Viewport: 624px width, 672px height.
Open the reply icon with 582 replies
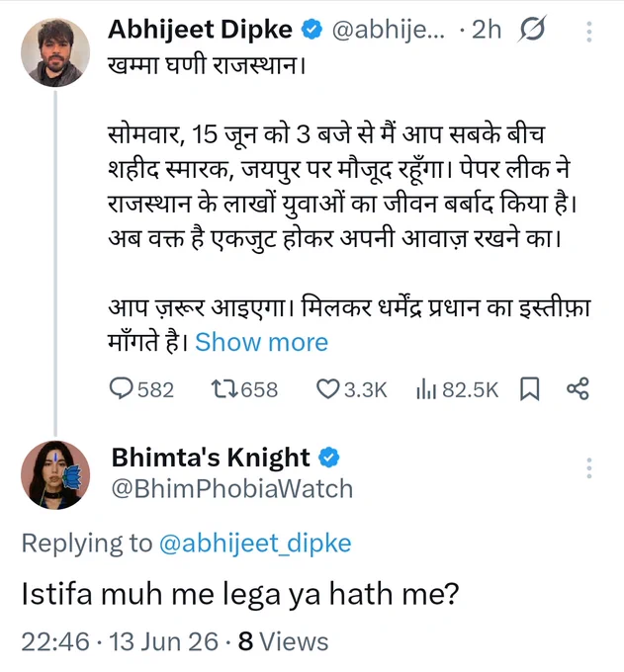click(122, 389)
